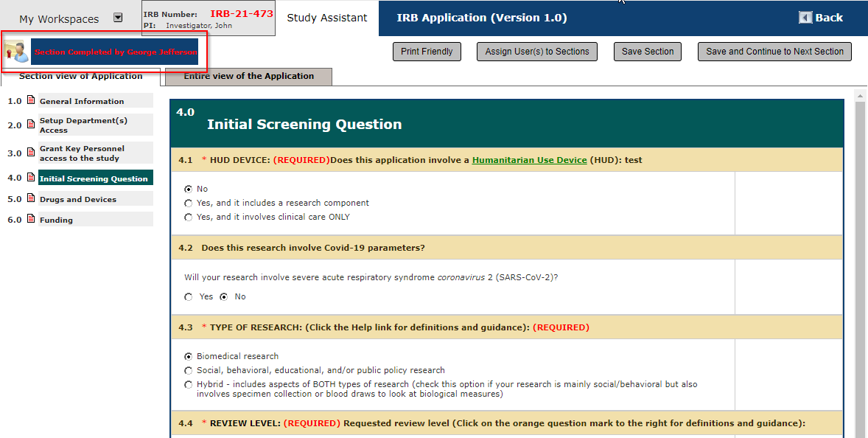Viewport: 868px width, 438px height.
Task: Click Assign User(s) to Sections button
Action: (x=537, y=52)
